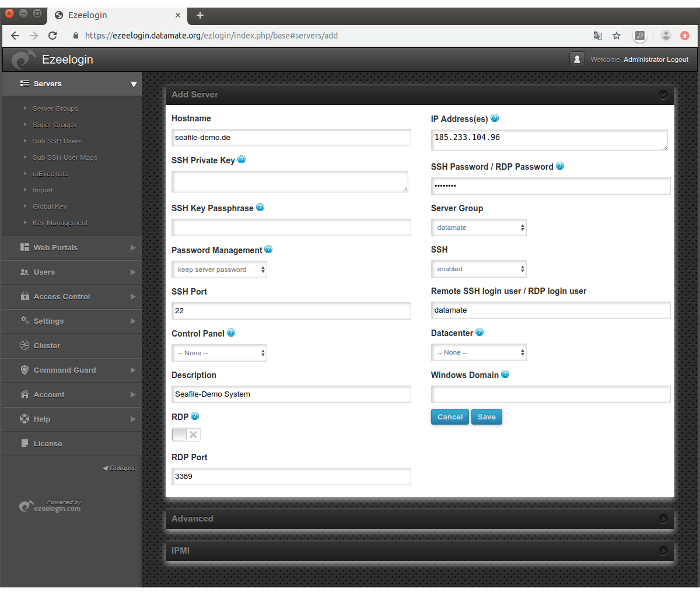The image size is (700, 595).
Task: Click the Logout link
Action: tap(677, 60)
